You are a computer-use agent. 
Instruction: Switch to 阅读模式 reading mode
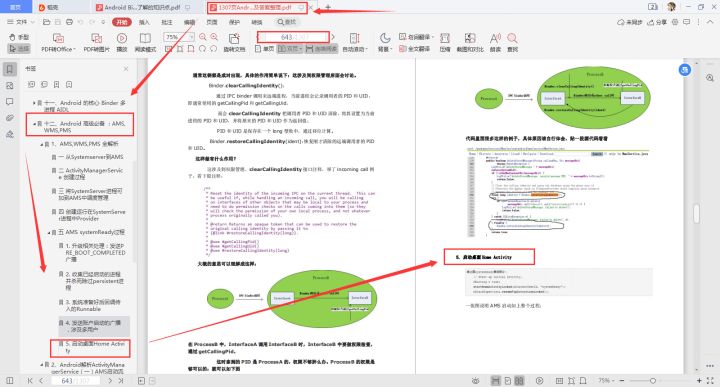[x=145, y=43]
